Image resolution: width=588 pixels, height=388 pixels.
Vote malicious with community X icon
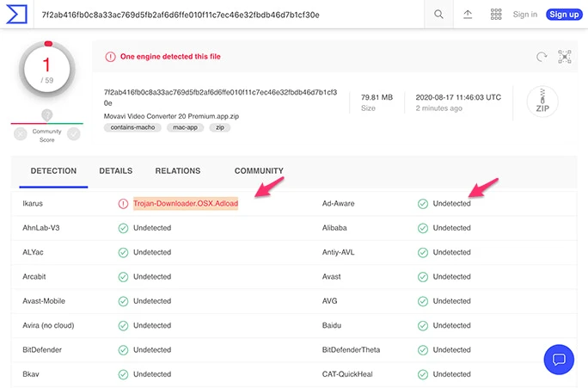point(21,134)
